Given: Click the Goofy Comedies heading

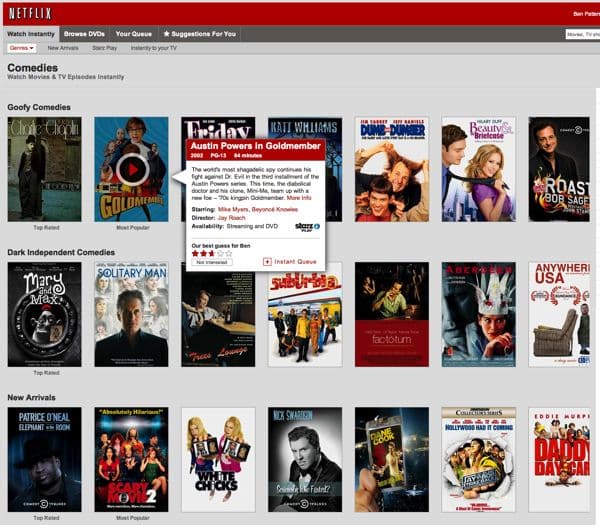Looking at the screenshot, I should [x=39, y=107].
